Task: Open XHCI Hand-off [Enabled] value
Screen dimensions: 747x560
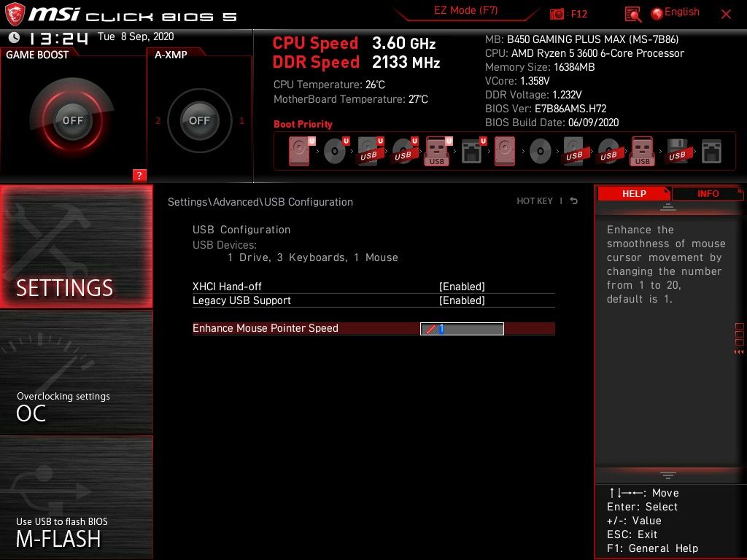Action: [x=462, y=286]
